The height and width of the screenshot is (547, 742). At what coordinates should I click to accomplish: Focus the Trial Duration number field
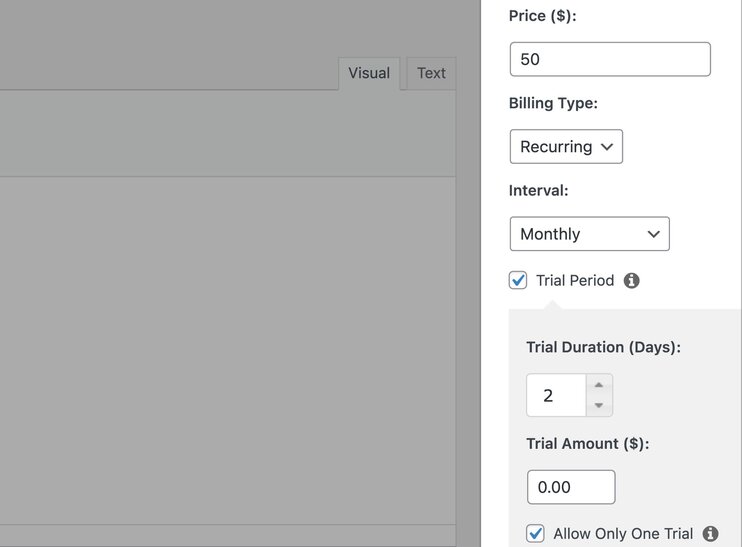556,396
